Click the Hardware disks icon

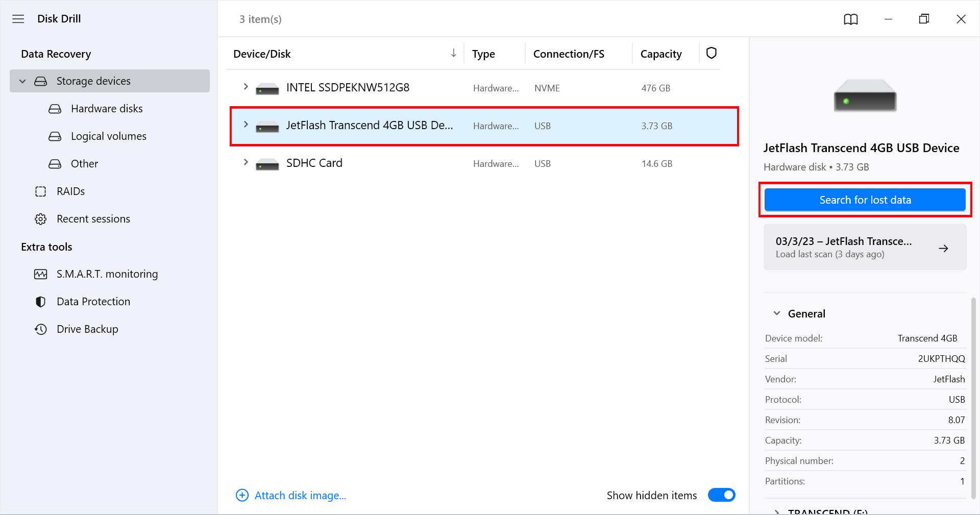(x=55, y=109)
